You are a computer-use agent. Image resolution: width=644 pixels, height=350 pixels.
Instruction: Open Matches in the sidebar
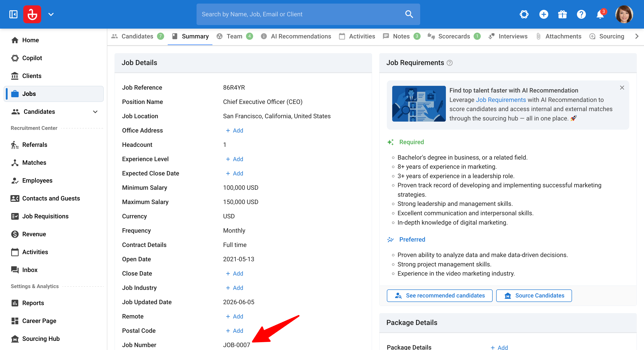[x=53, y=163]
